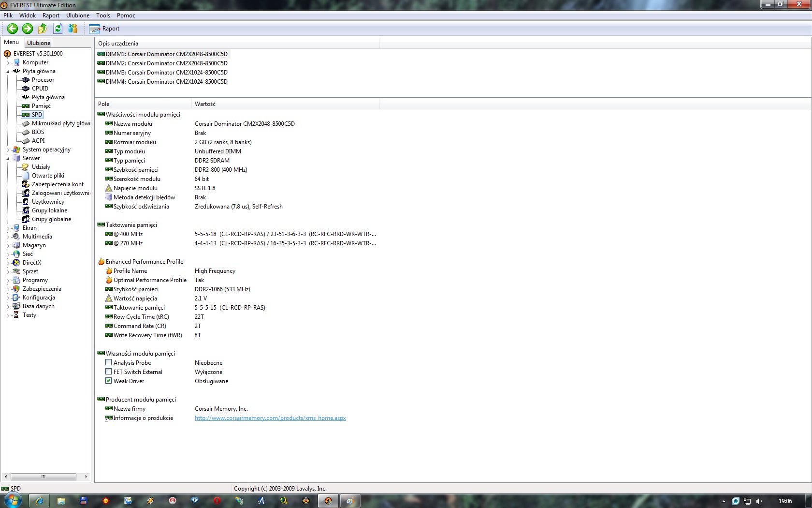Image resolution: width=812 pixels, height=508 pixels.
Task: Select the DIMM1 Corsair Dominator row
Action: coord(162,54)
